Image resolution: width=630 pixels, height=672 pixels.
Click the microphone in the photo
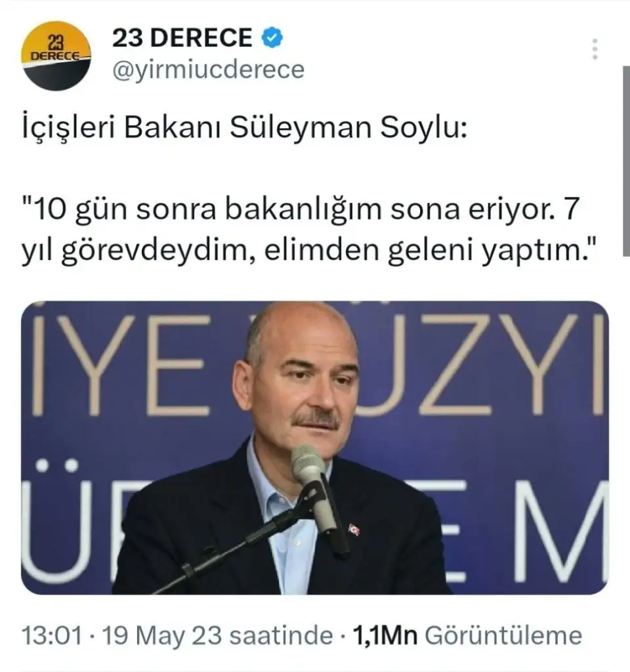pos(314,488)
